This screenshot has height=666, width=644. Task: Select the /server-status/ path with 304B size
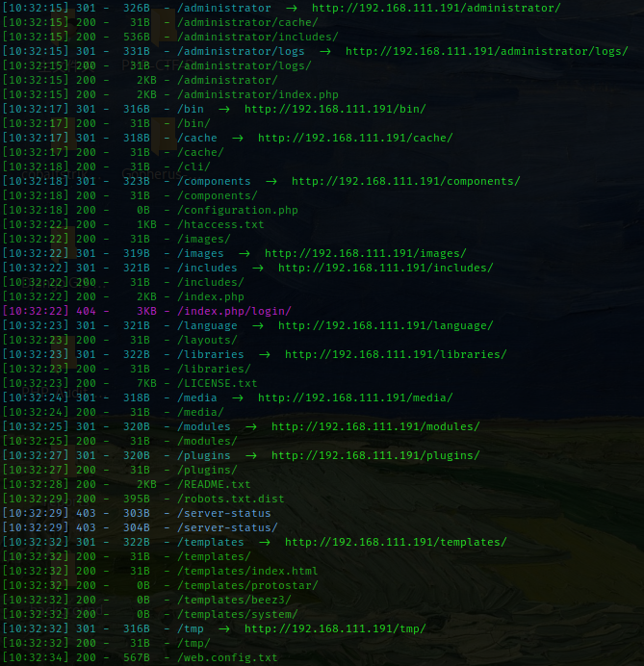(x=228, y=528)
